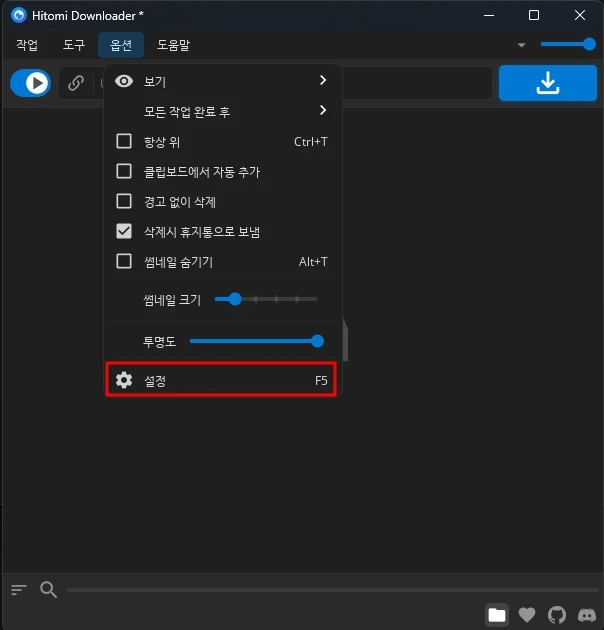Expand the 보기 submenu arrow
Screen dimensions: 604x630
coord(323,80)
